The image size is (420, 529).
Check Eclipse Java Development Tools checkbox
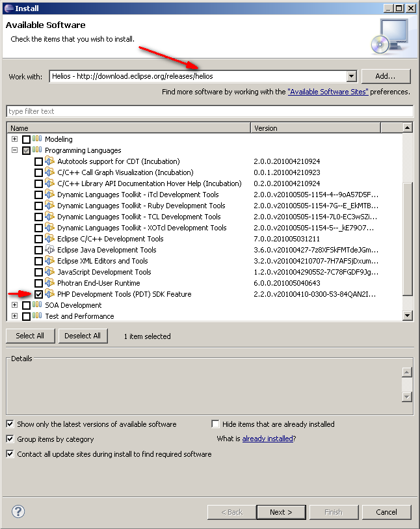(38, 251)
